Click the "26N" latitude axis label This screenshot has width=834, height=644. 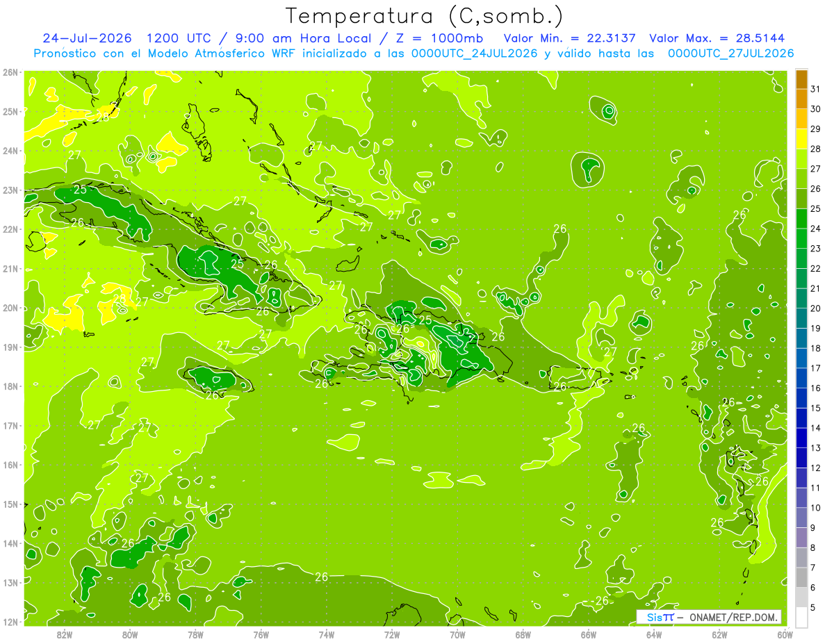coord(10,72)
